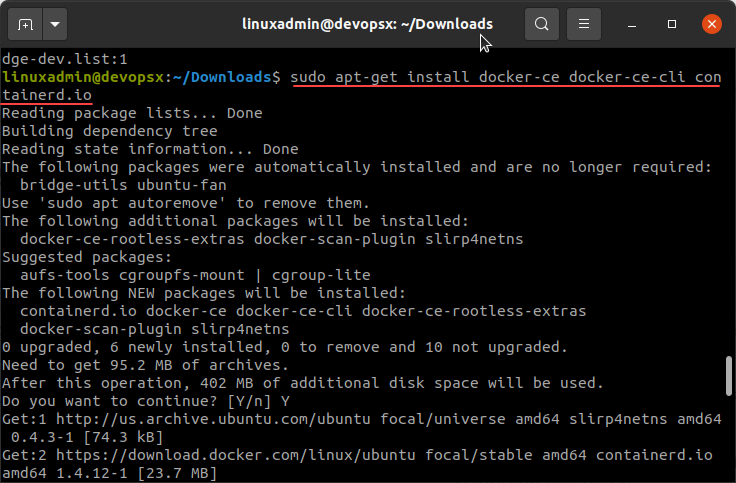736x483 pixels.
Task: Click the window title linuxadmin@devopsx: ~/Downloads
Action: 368,24
